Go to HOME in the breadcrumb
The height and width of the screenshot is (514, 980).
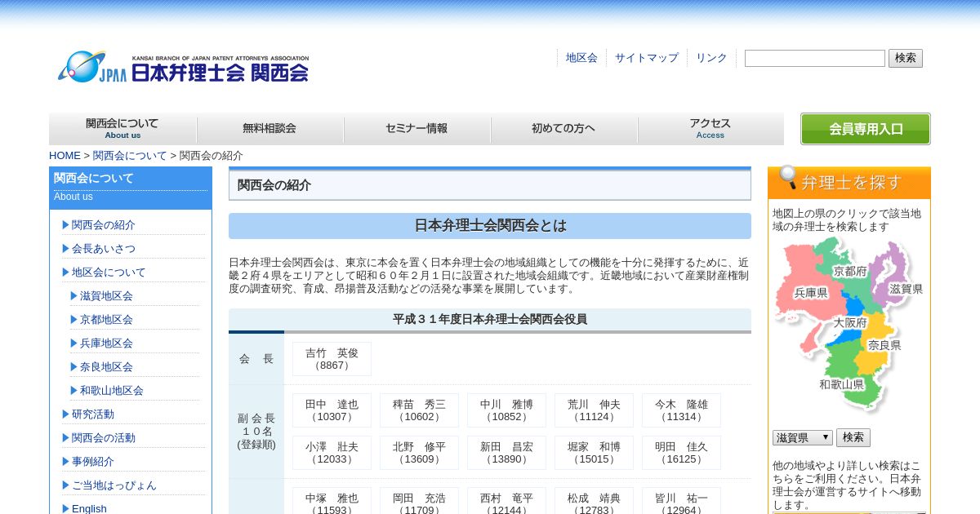tap(65, 155)
